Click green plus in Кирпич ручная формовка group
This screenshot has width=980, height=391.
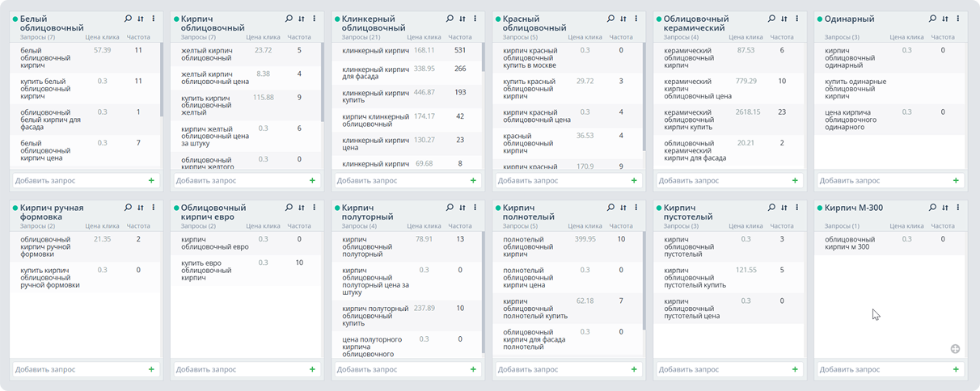[x=150, y=369]
